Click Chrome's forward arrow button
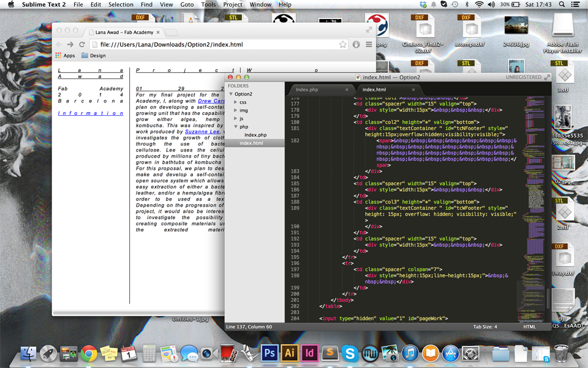This screenshot has height=368, width=588. 70,44
